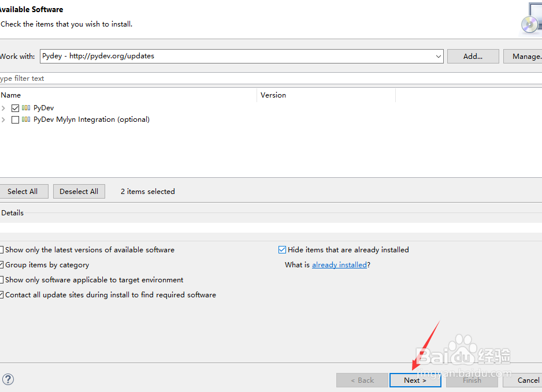This screenshot has height=392, width=542.
Task: Expand the PyDev tree node
Action: pos(3,108)
